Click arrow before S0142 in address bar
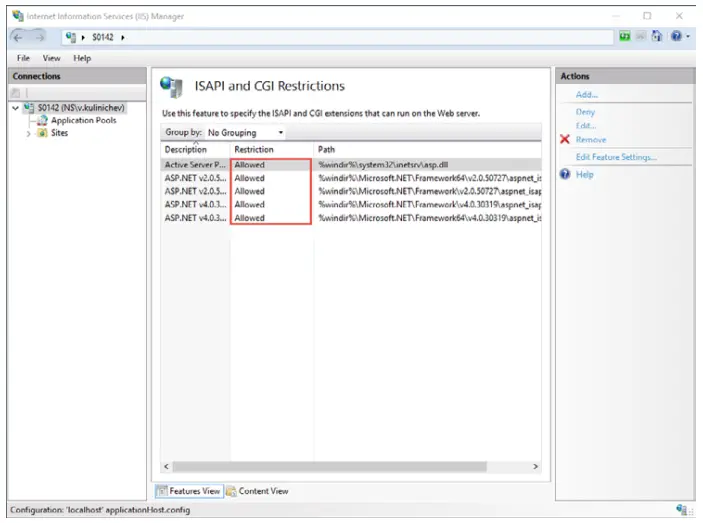Screen dimensions: 703x523 [83, 38]
